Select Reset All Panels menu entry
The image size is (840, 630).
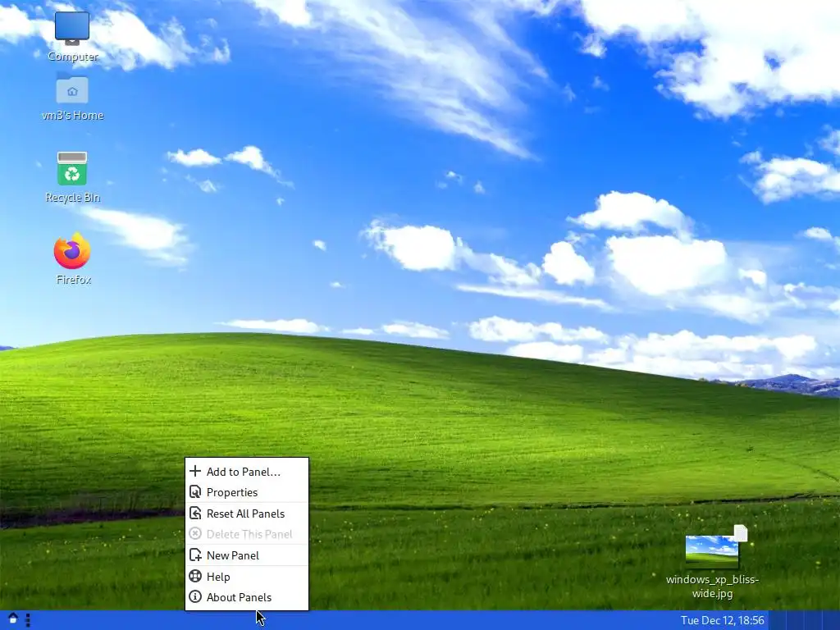tap(247, 514)
